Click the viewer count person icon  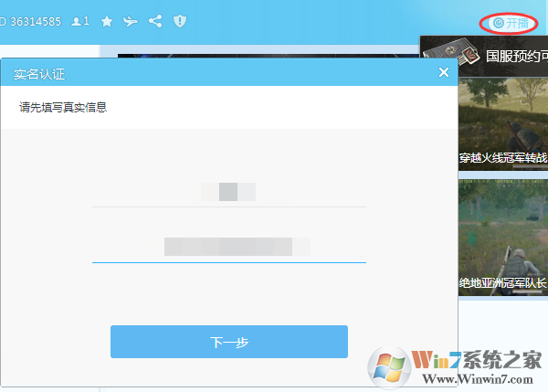click(x=76, y=22)
